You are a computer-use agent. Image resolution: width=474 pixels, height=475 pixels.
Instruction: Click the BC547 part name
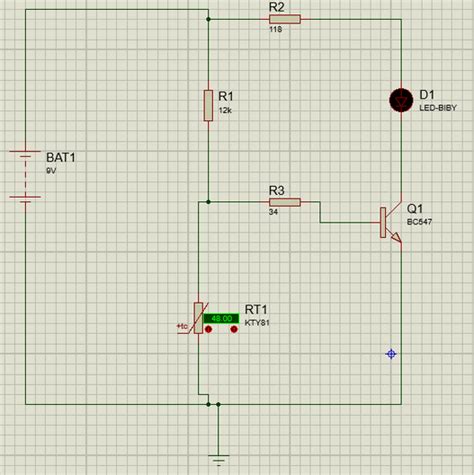pyautogui.click(x=419, y=222)
